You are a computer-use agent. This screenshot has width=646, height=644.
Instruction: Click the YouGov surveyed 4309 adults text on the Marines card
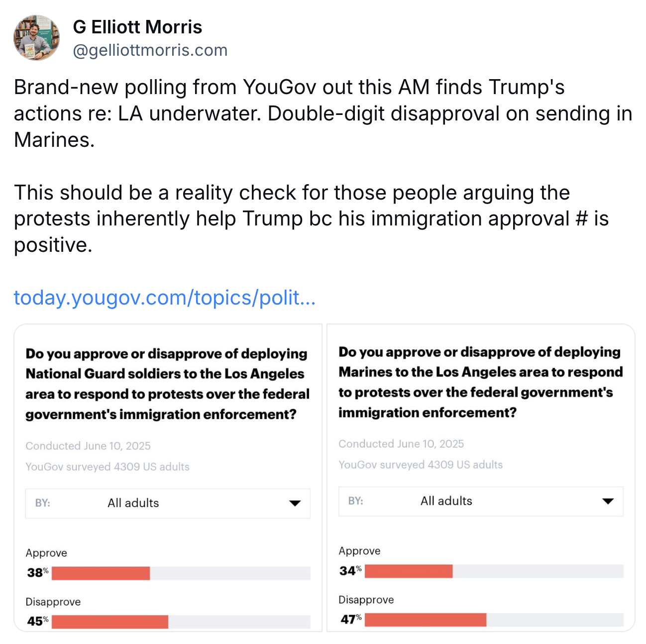421,465
